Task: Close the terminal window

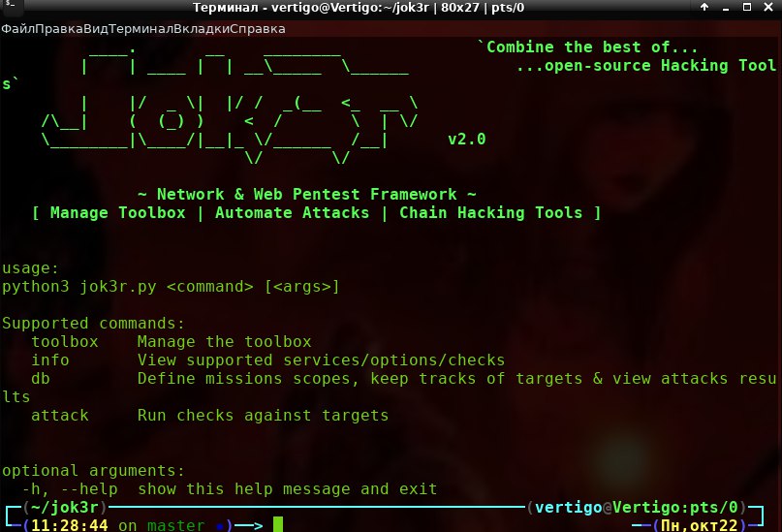Action: pyautogui.click(x=768, y=7)
